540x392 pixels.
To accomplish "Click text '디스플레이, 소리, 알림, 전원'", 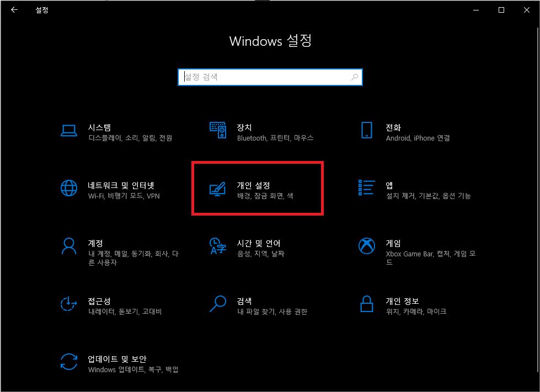I will [x=130, y=138].
